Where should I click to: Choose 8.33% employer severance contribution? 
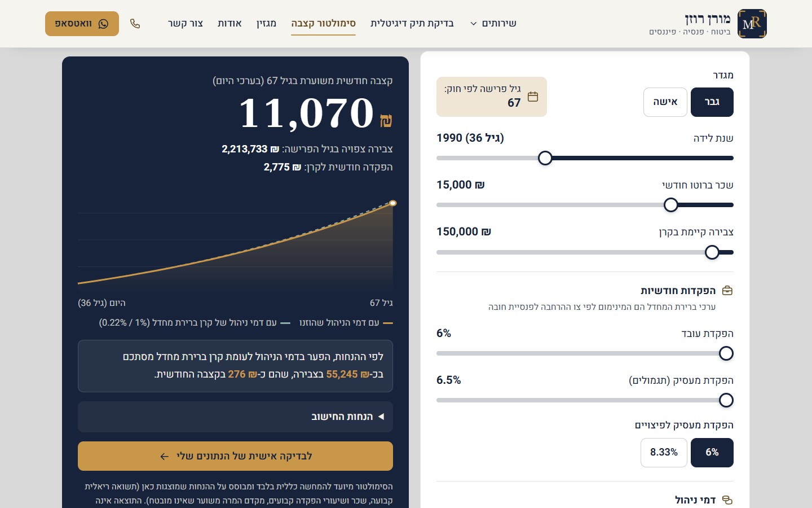[664, 453]
